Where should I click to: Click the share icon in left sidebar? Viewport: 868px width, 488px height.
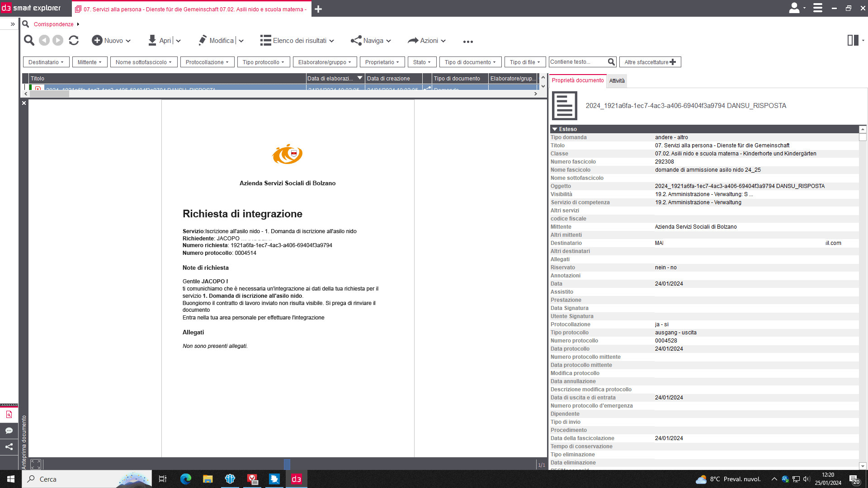pyautogui.click(x=9, y=447)
